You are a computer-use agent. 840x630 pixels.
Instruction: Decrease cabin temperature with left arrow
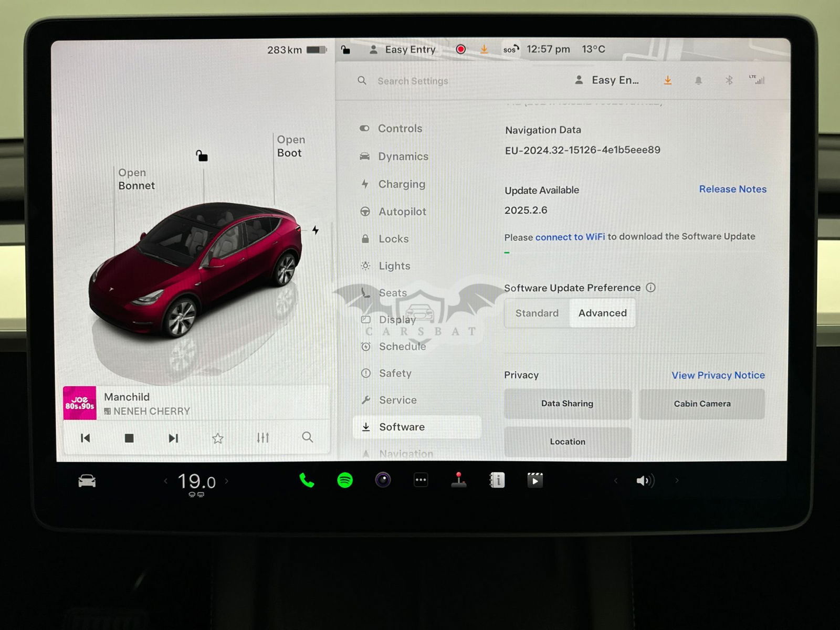click(x=165, y=481)
